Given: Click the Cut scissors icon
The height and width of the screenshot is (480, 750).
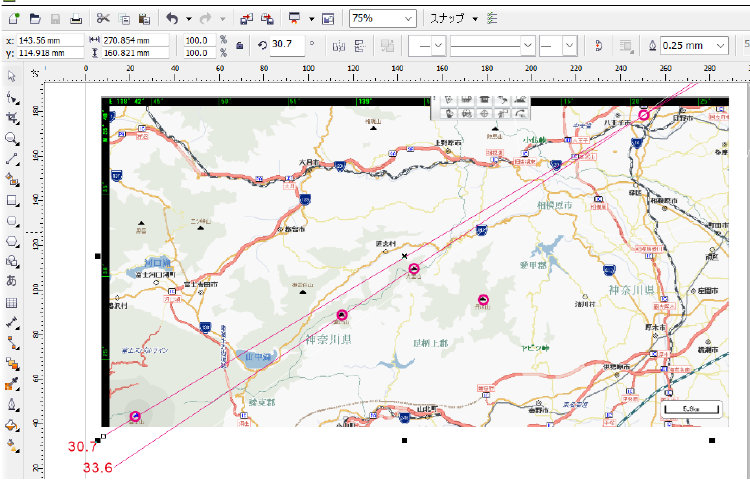Looking at the screenshot, I should tap(104, 18).
